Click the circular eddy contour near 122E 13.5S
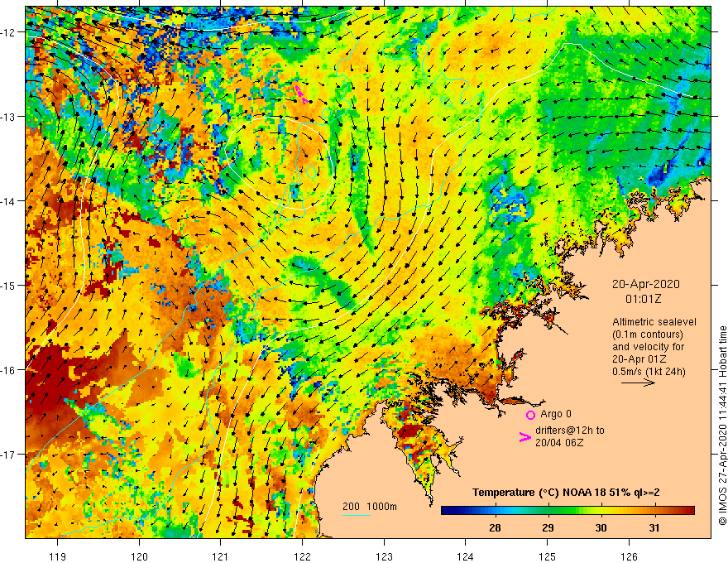The height and width of the screenshot is (563, 728). click(x=279, y=163)
